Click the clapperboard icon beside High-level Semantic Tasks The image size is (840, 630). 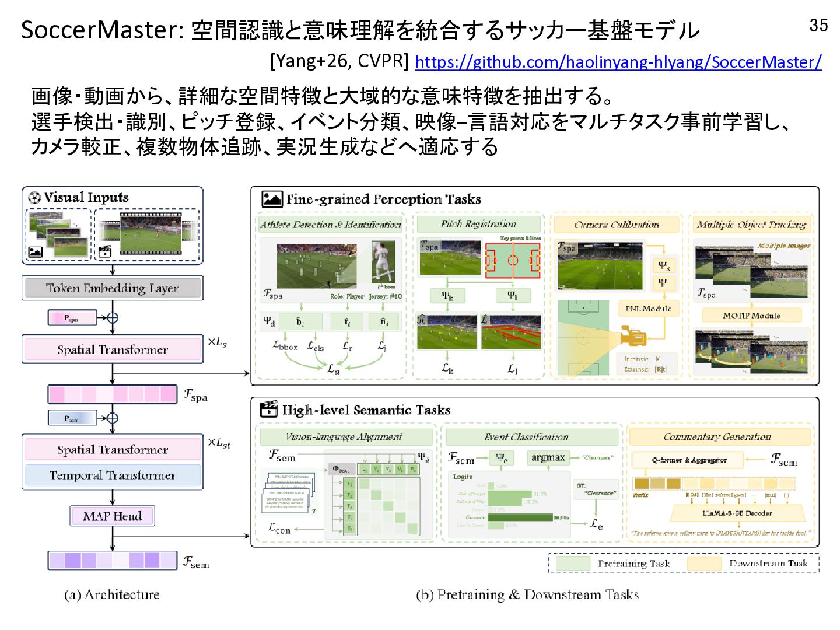269,409
